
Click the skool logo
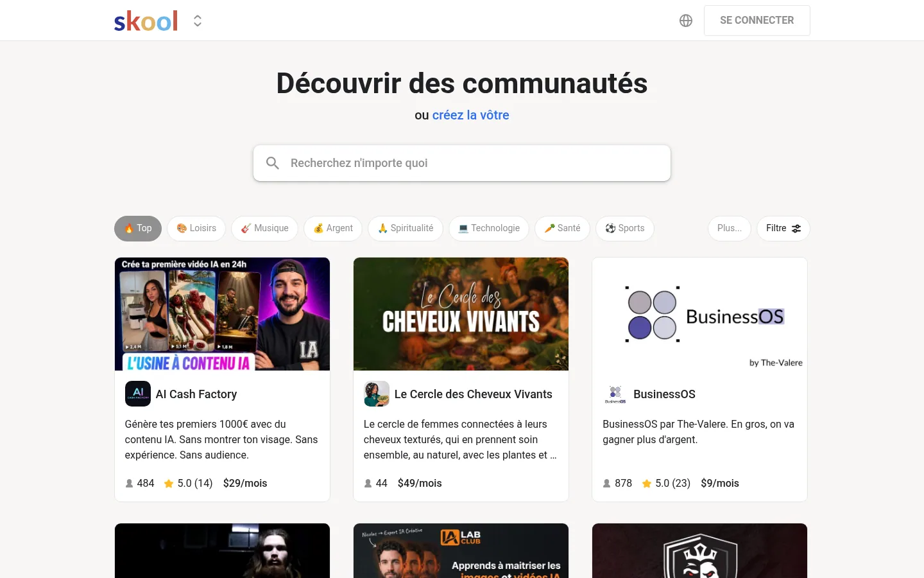[146, 21]
